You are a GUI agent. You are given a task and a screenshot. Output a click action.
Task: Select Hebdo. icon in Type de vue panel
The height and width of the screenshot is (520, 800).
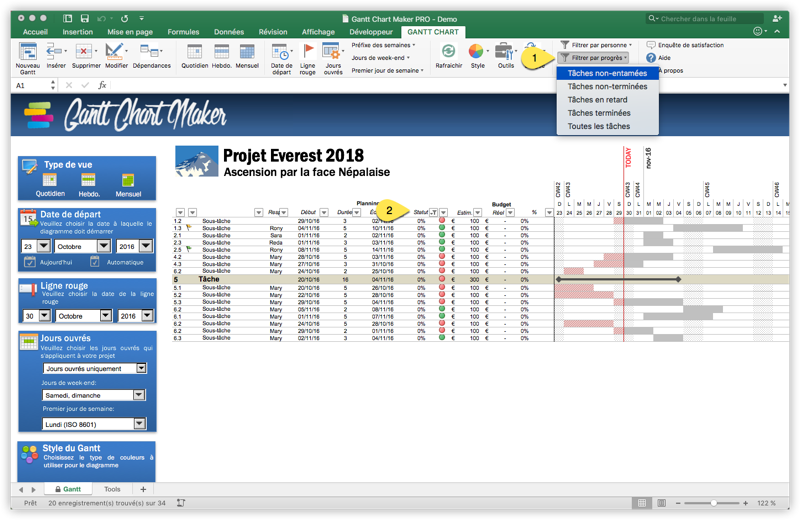pyautogui.click(x=88, y=180)
